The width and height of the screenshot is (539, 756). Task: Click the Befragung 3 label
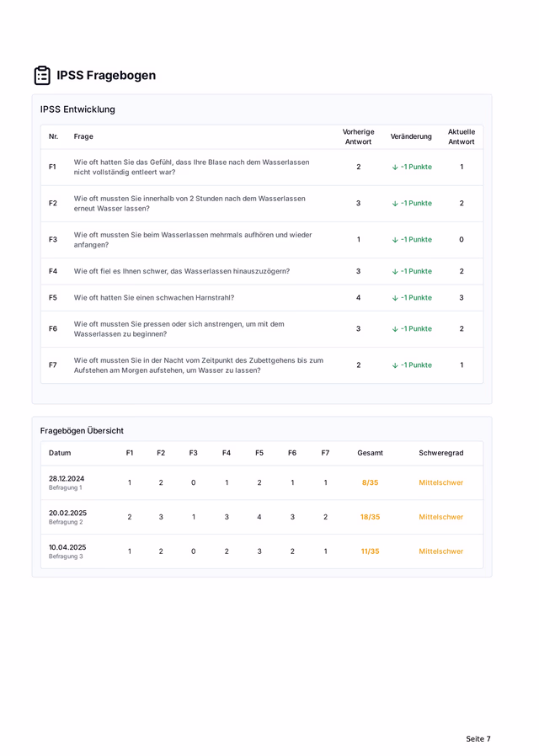tap(66, 556)
